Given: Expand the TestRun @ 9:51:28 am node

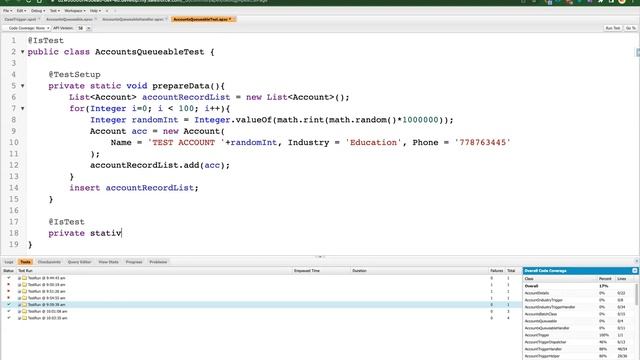Looking at the screenshot, I should coord(19,291).
